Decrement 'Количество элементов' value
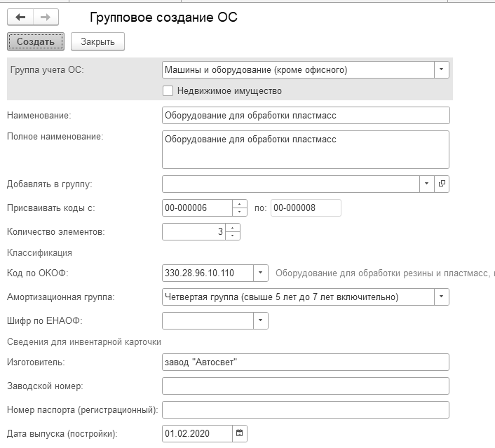This screenshot has width=495, height=448. point(233,236)
